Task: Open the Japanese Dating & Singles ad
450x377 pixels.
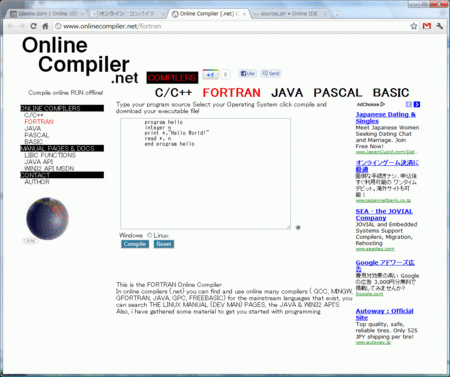Action: tap(386, 118)
